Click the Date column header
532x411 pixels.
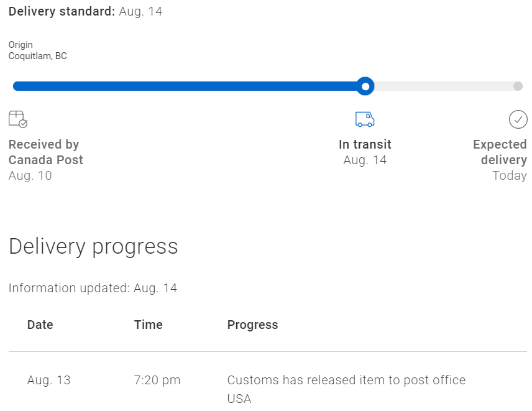click(x=40, y=325)
